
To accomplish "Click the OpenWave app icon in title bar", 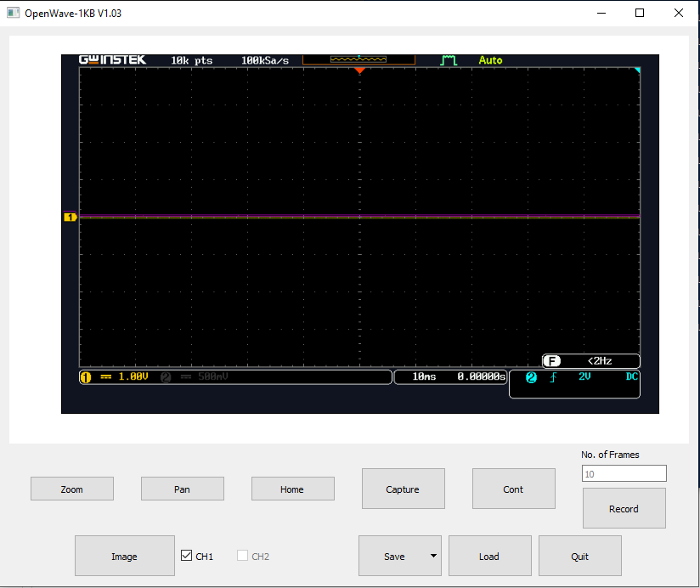I will click(x=13, y=13).
